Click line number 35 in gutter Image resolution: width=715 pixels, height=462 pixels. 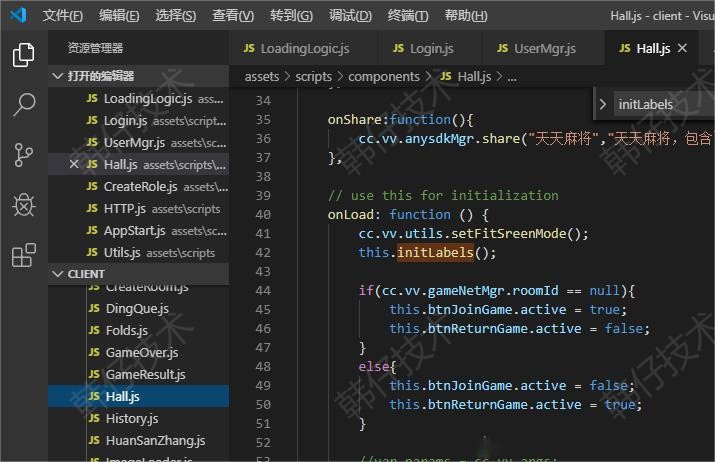(263, 119)
